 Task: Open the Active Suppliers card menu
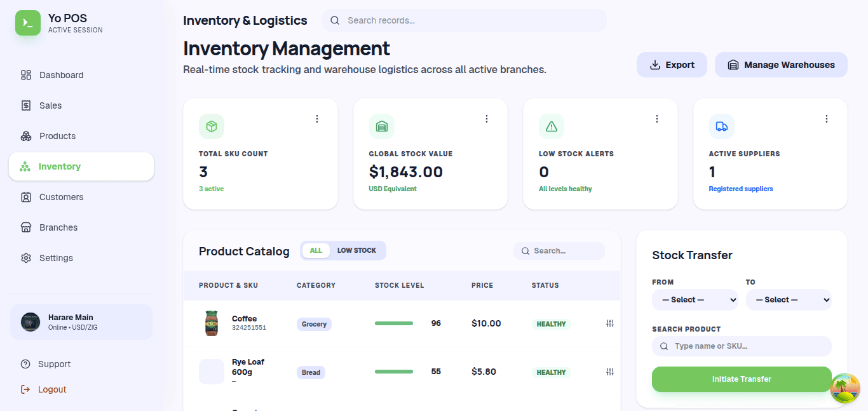pyautogui.click(x=827, y=119)
